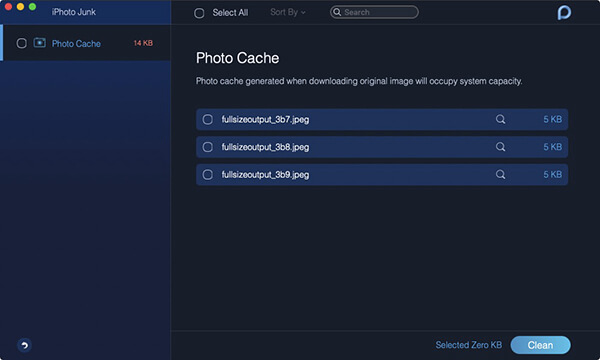Click the 14 KB size in sidebar
Screen dimensions: 600x360
(143, 43)
